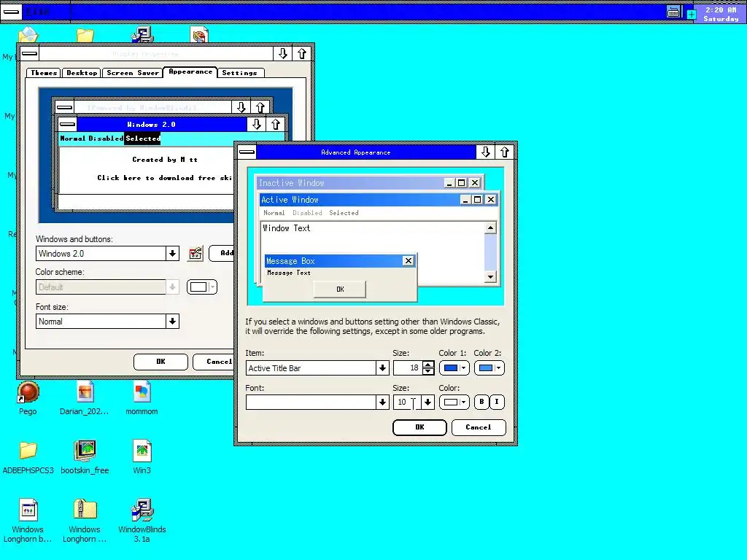The width and height of the screenshot is (747, 560).
Task: Click OK in Display Properties dialog
Action: point(160,362)
